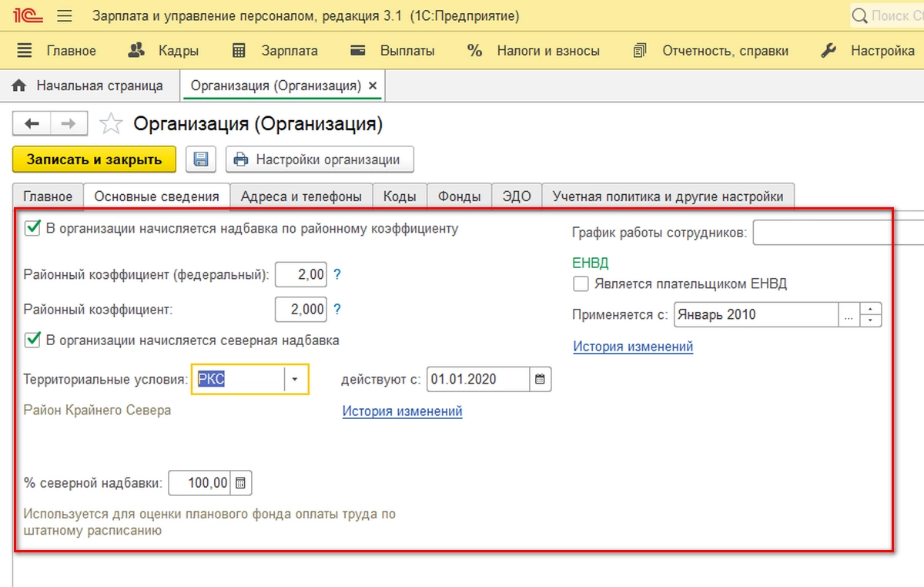Go forward with the right arrow
This screenshot has width=924, height=587.
[69, 123]
